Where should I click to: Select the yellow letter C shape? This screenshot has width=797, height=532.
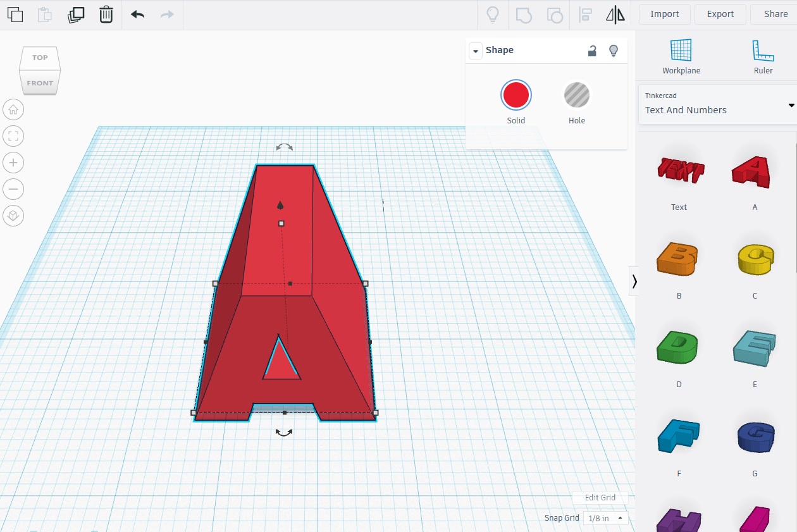(x=756, y=259)
